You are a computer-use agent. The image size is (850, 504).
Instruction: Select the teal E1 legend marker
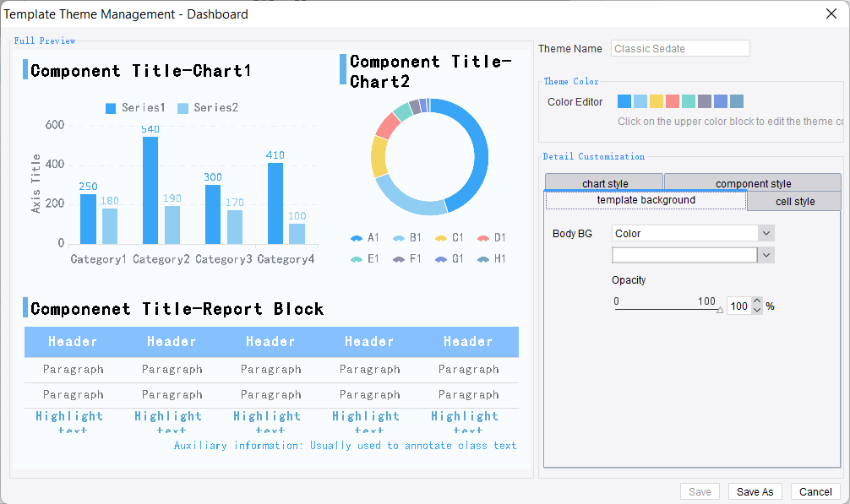(356, 259)
